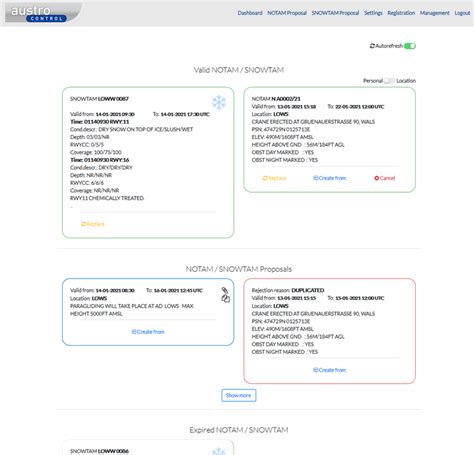
Task: Click the attachment paperclip on paragliding proposal
Action: point(225,290)
